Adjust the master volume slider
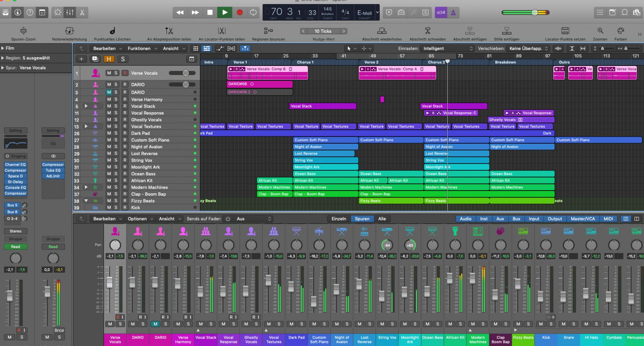 point(526,12)
